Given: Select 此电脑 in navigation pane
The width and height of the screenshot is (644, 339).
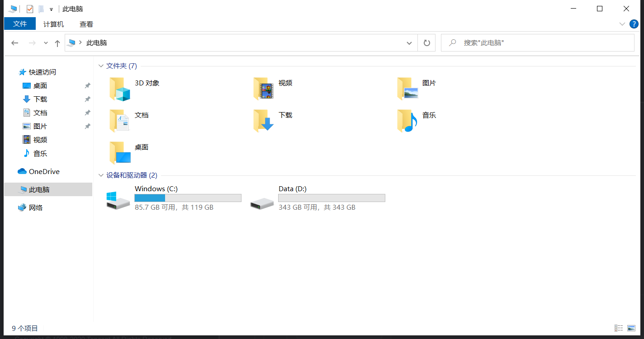Looking at the screenshot, I should tap(48, 189).
